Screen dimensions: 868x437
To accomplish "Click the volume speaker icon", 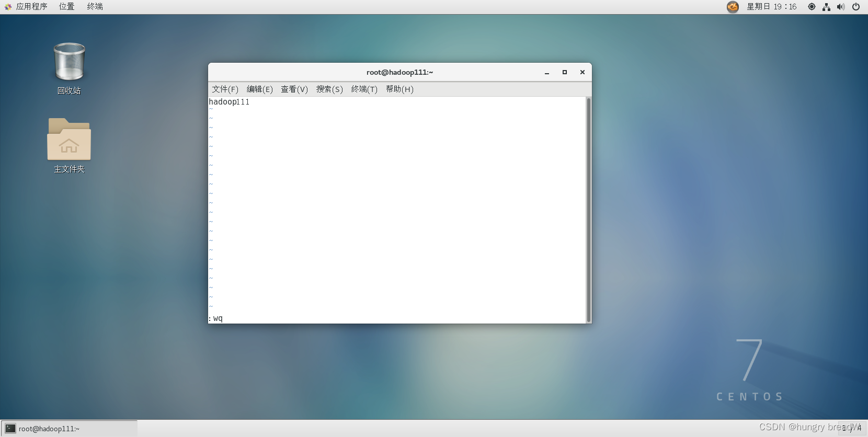I will click(x=841, y=7).
